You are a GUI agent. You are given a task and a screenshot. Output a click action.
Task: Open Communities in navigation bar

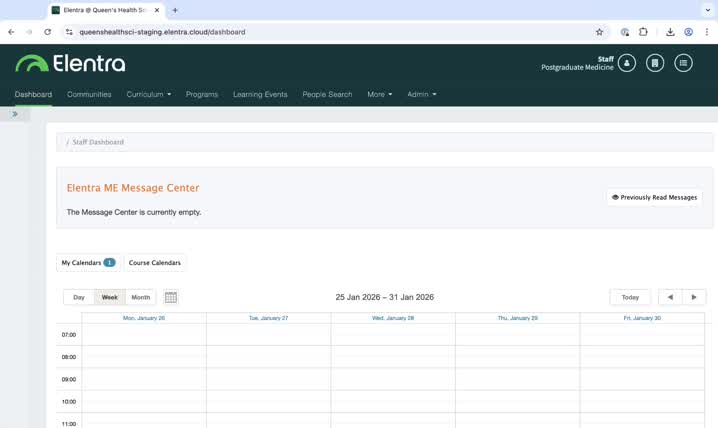(89, 94)
